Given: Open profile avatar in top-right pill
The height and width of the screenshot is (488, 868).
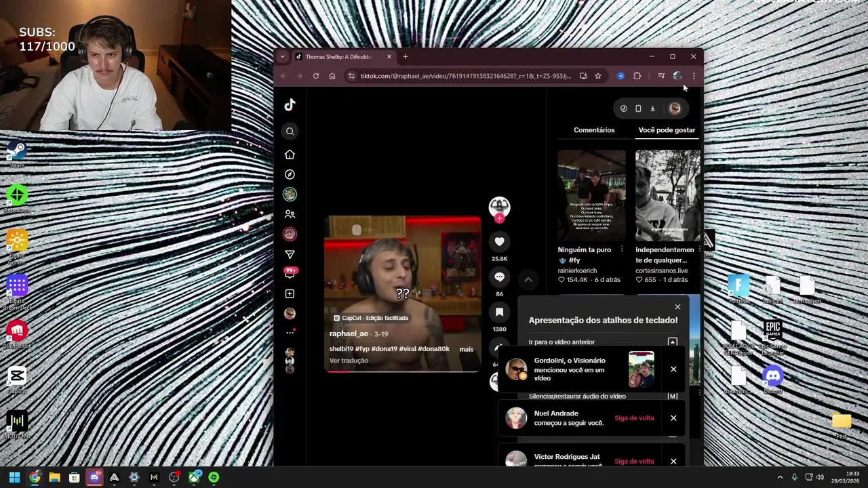Looking at the screenshot, I should [675, 108].
